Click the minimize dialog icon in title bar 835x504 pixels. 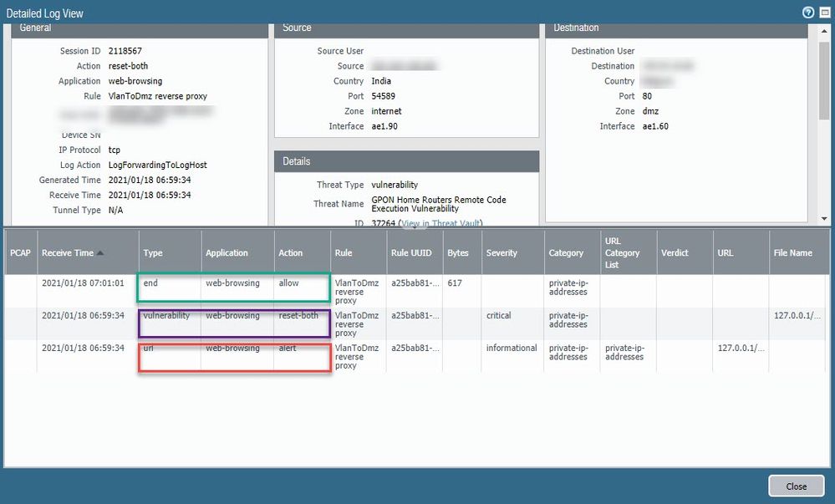[x=824, y=13]
